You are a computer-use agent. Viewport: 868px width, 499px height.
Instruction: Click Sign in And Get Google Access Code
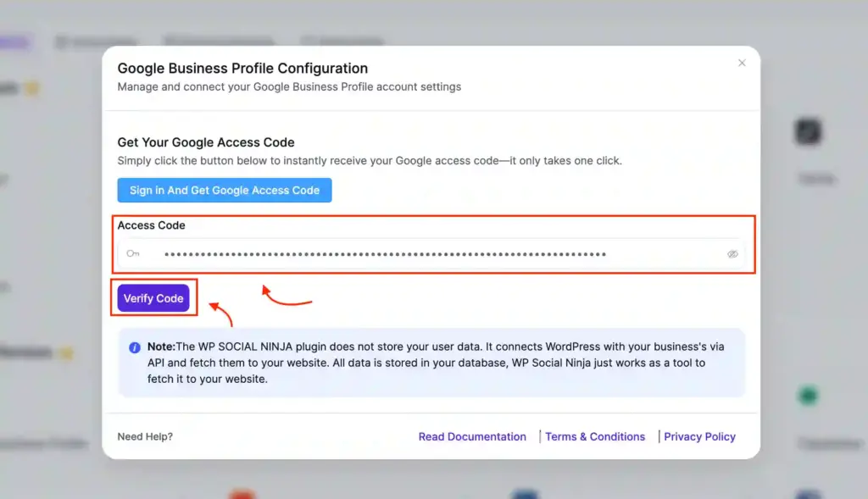(x=224, y=190)
